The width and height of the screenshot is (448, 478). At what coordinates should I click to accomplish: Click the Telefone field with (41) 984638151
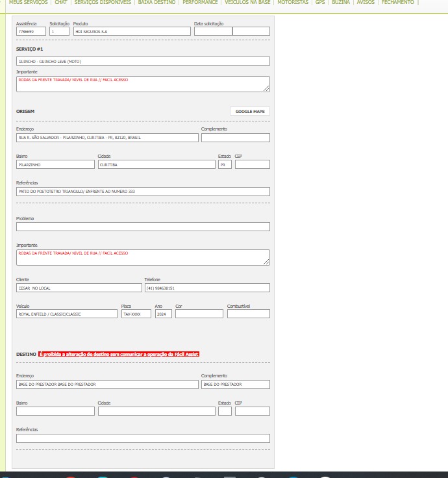(206, 288)
